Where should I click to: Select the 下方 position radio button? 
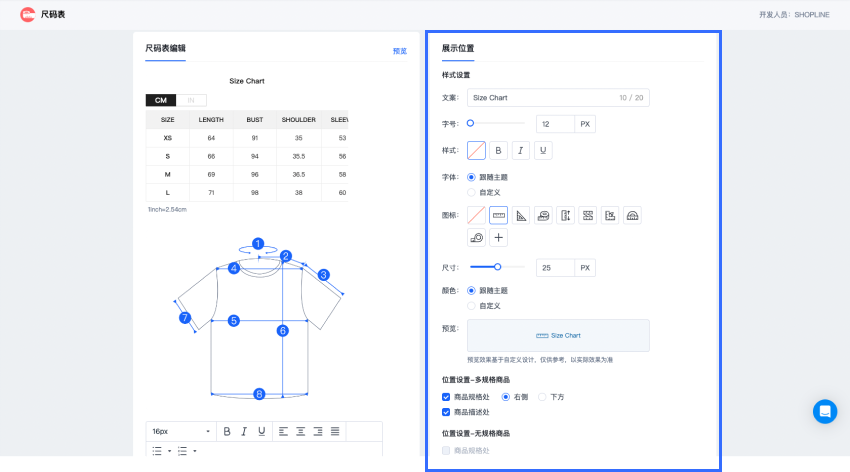point(541,397)
